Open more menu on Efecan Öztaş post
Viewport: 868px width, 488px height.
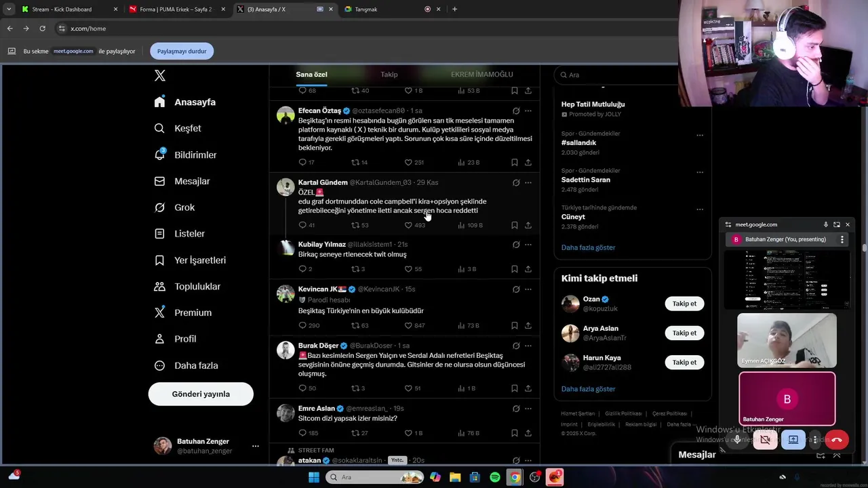(x=528, y=110)
